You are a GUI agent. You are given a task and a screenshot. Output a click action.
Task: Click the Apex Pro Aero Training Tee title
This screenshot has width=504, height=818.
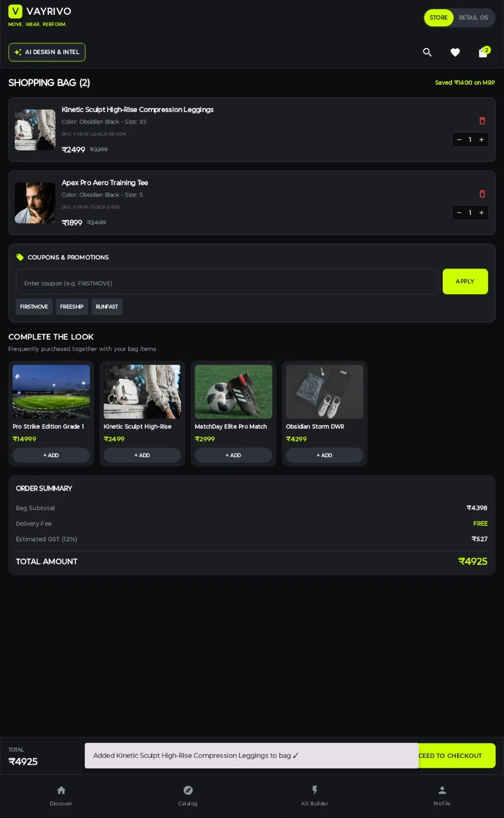(x=105, y=183)
